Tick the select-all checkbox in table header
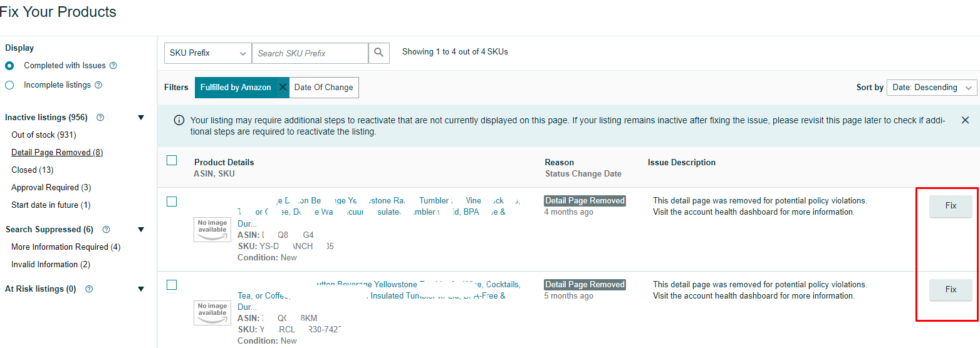 click(x=172, y=160)
